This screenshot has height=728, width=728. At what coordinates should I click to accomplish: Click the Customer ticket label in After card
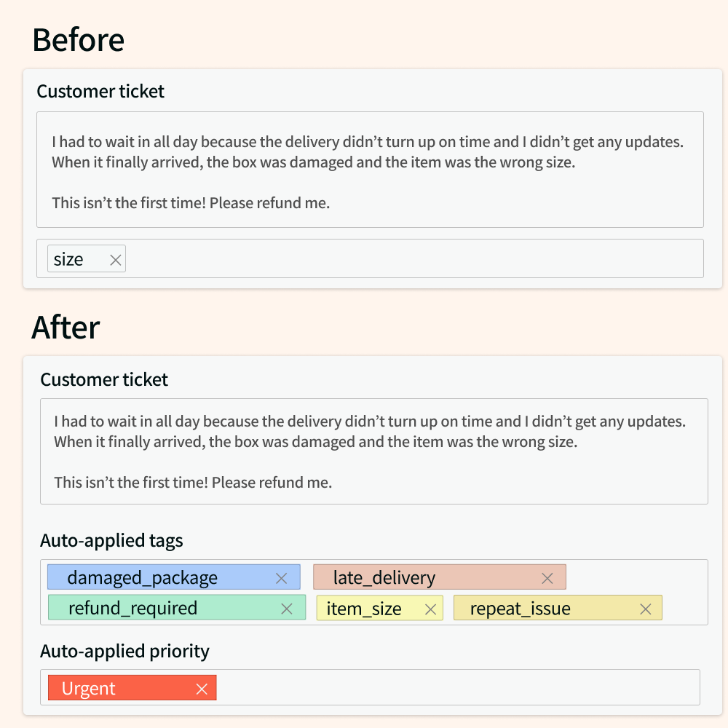[103, 379]
